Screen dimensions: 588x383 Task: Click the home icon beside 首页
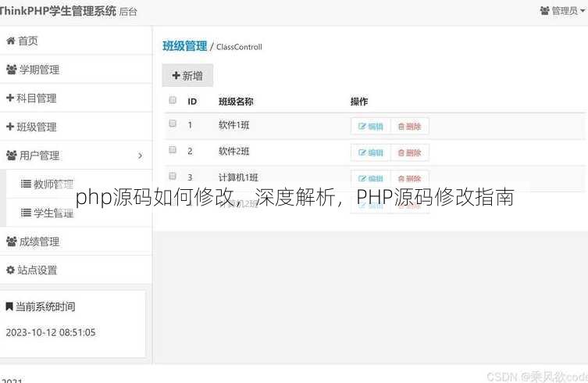10,41
